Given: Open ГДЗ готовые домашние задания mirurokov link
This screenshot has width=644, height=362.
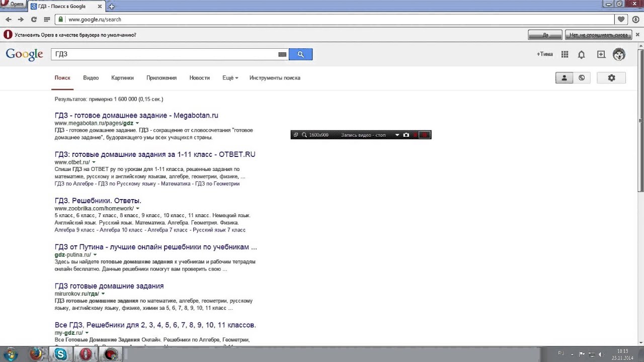Looking at the screenshot, I should [109, 286].
